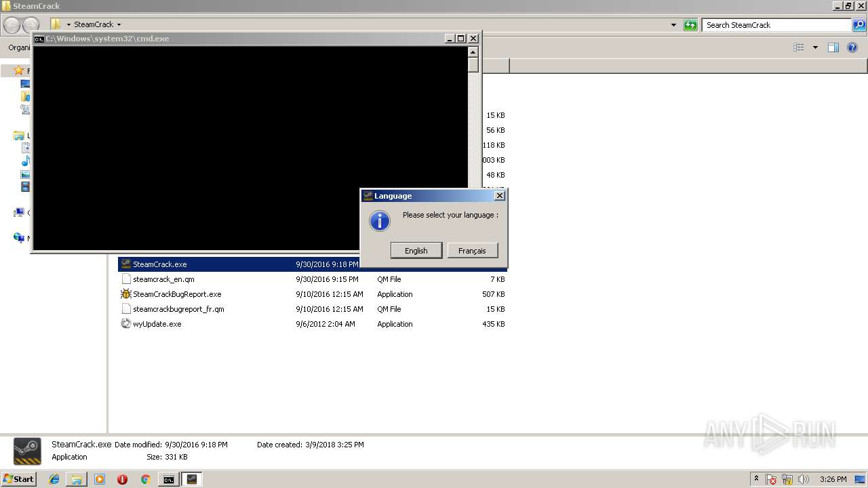Refresh the SteamCrack folder view
Screen dimensions: 868x488
click(690, 25)
